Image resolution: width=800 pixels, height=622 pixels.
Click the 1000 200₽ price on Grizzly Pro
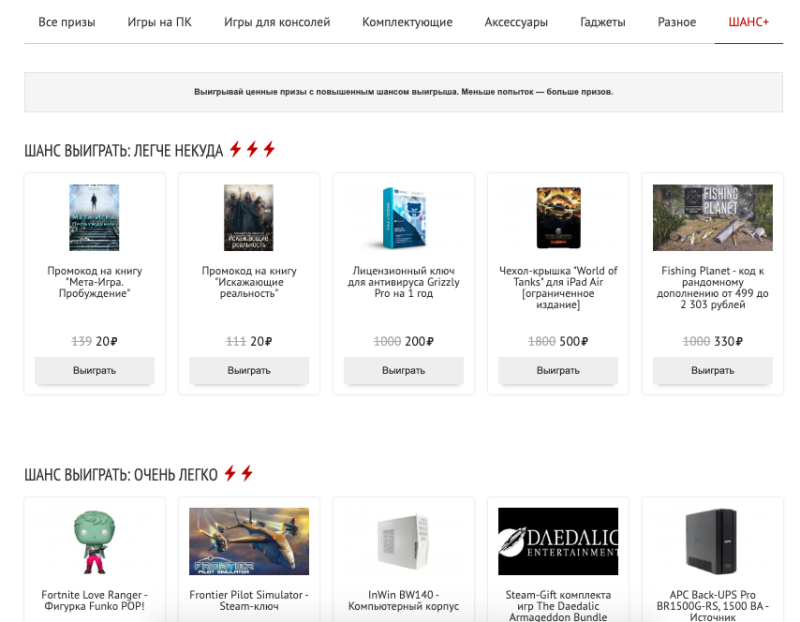[404, 341]
